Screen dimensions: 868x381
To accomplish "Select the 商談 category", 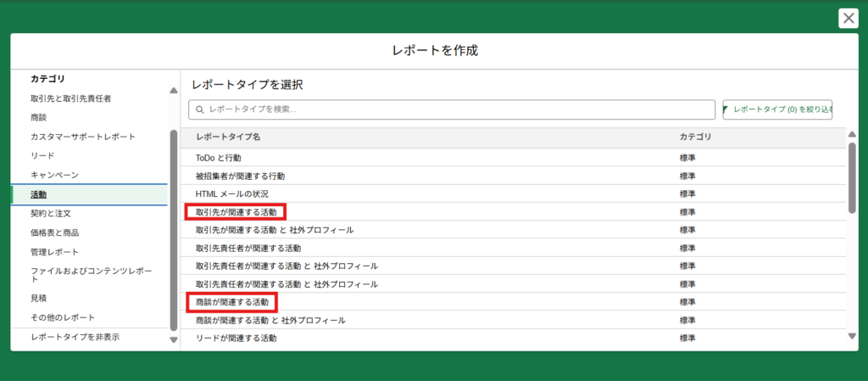I will pyautogui.click(x=39, y=117).
